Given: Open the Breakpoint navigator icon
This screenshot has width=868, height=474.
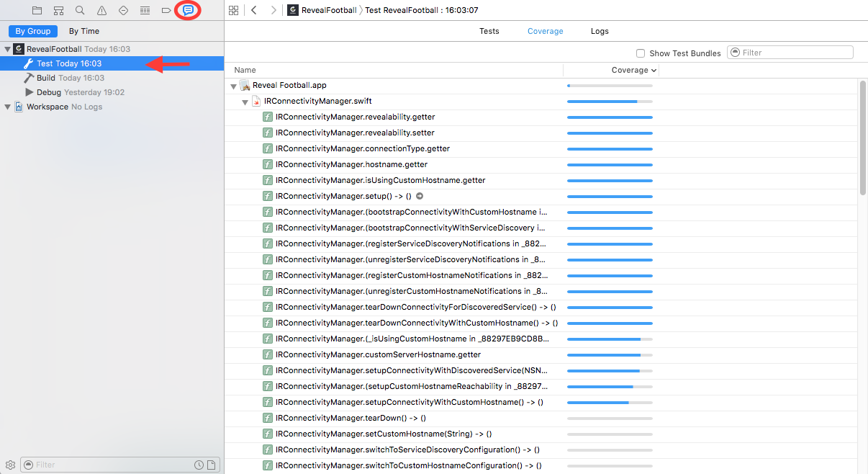Looking at the screenshot, I should [x=166, y=11].
